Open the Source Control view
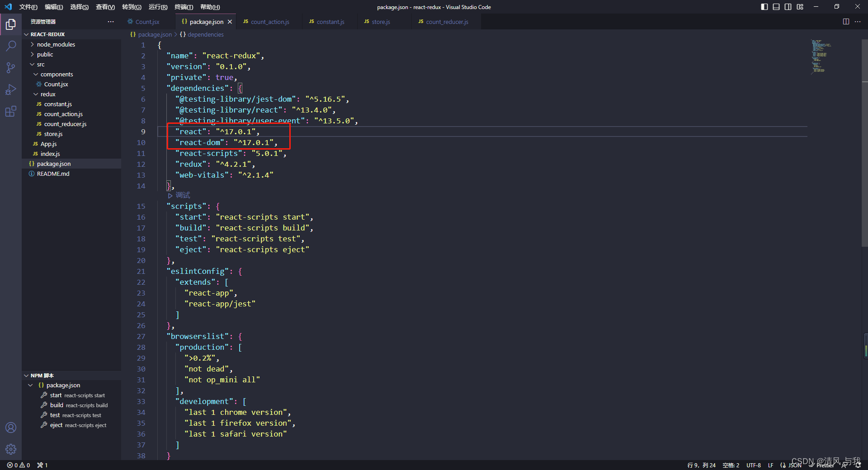 pyautogui.click(x=11, y=68)
